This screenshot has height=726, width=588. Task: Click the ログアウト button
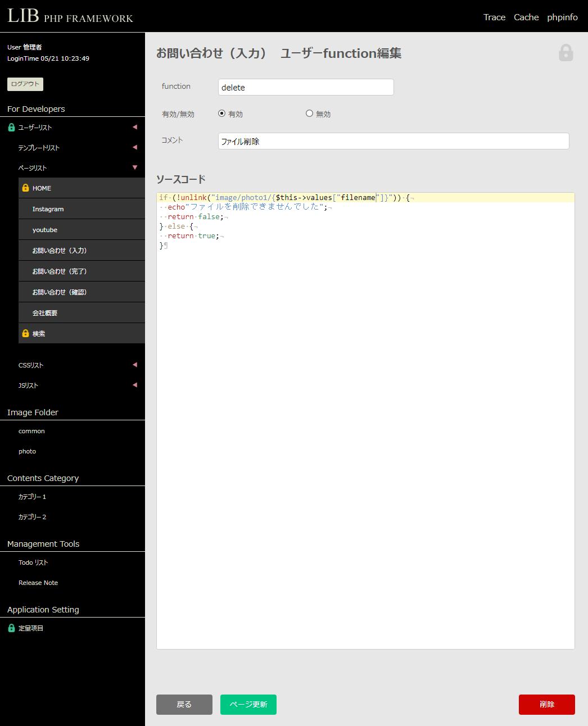tap(25, 84)
